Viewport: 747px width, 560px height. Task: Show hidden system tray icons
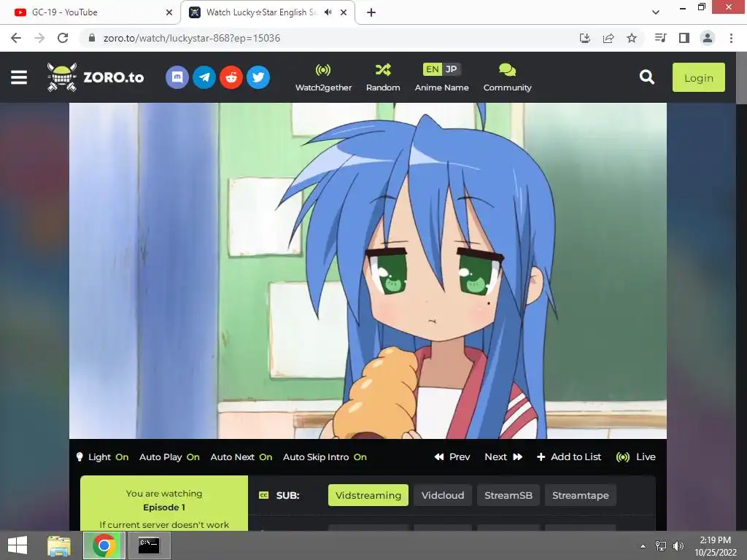tap(643, 546)
